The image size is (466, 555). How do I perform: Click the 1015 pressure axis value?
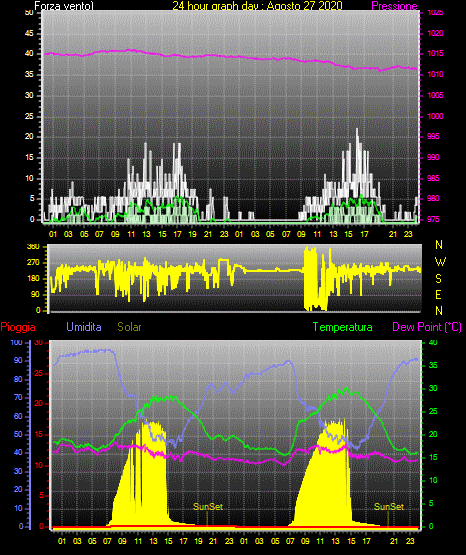click(435, 53)
